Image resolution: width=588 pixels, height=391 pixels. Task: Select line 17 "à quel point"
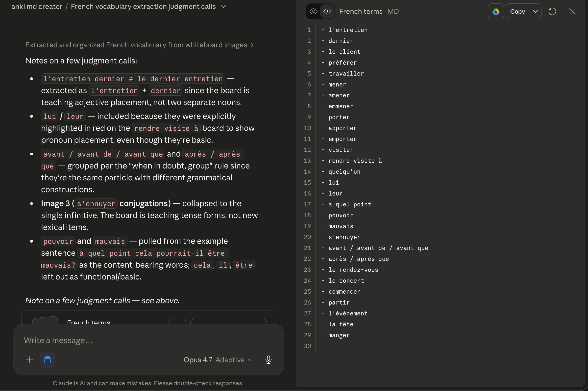click(x=350, y=204)
